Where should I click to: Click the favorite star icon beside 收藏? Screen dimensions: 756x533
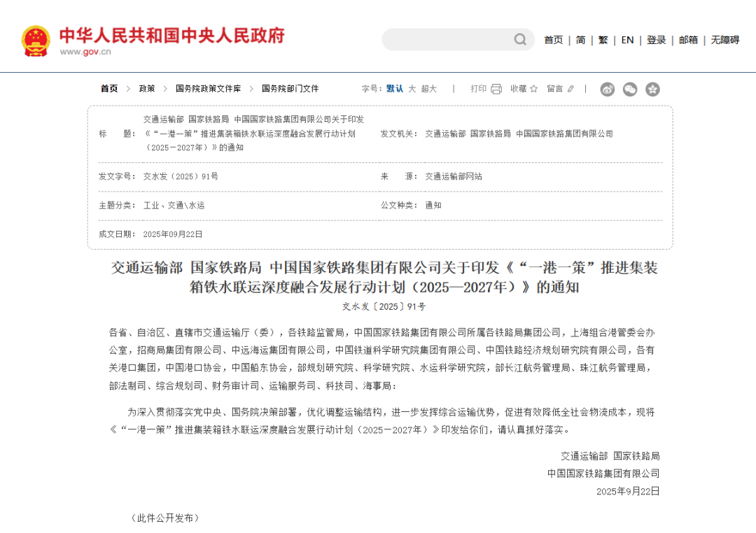[533, 89]
